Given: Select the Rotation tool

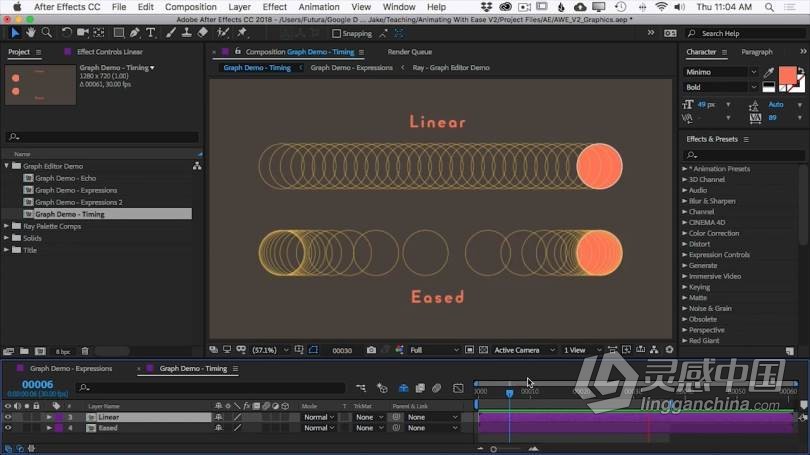Looking at the screenshot, I should coord(65,33).
